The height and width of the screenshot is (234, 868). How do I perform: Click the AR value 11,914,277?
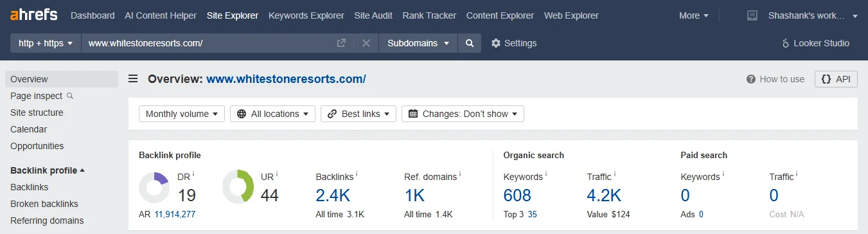coord(175,214)
